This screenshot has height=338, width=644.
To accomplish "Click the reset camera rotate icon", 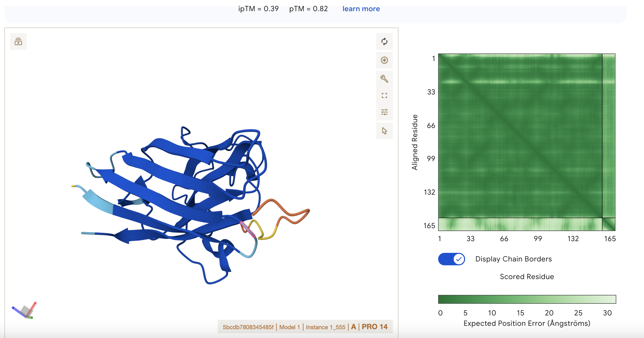I will tap(384, 42).
